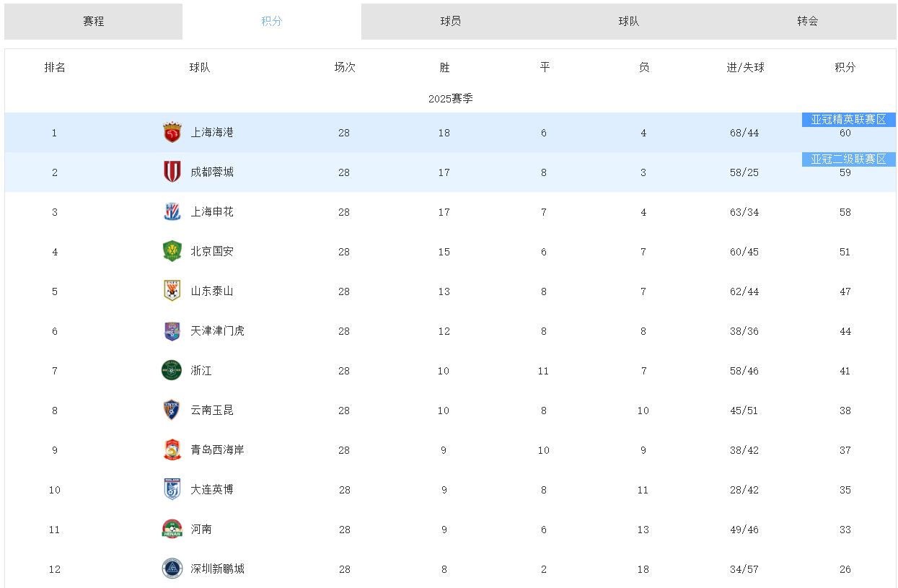898x588 pixels.
Task: Click the Henan (河南) team crest
Action: tap(172, 530)
